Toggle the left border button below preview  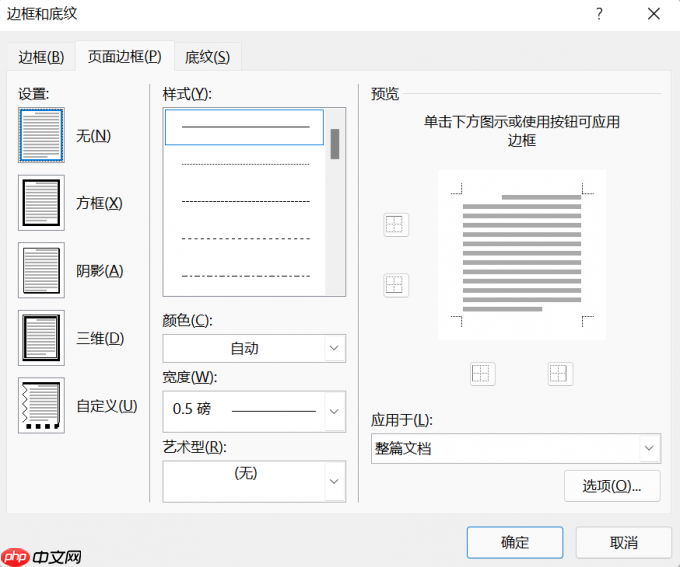point(482,374)
